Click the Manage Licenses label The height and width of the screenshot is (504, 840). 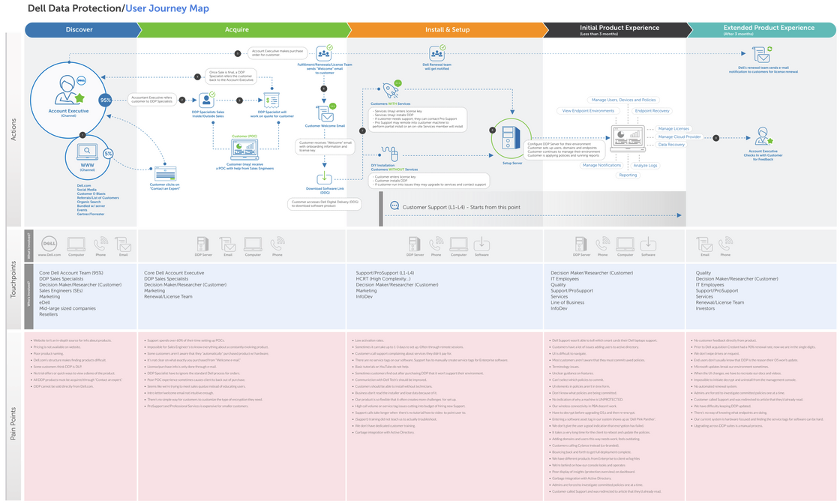click(x=673, y=128)
